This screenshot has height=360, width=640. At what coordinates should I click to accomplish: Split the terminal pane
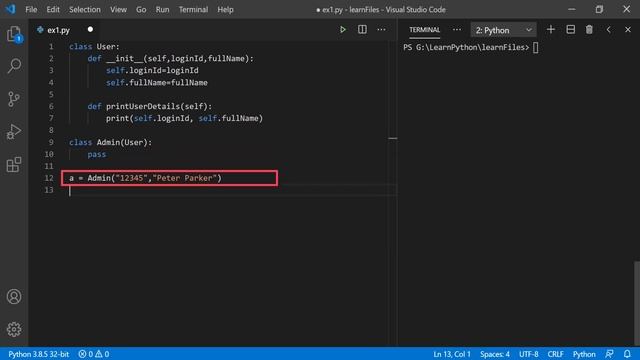pos(571,30)
